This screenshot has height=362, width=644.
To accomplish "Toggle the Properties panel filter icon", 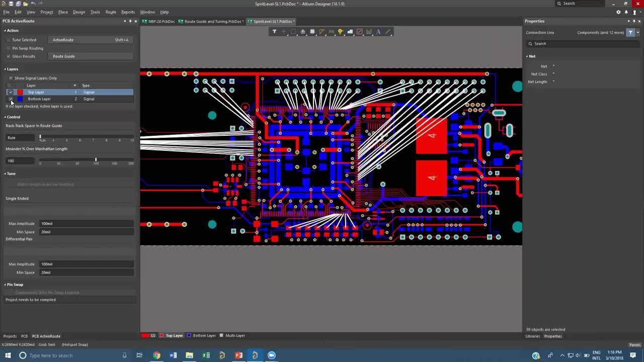I will tap(630, 33).
